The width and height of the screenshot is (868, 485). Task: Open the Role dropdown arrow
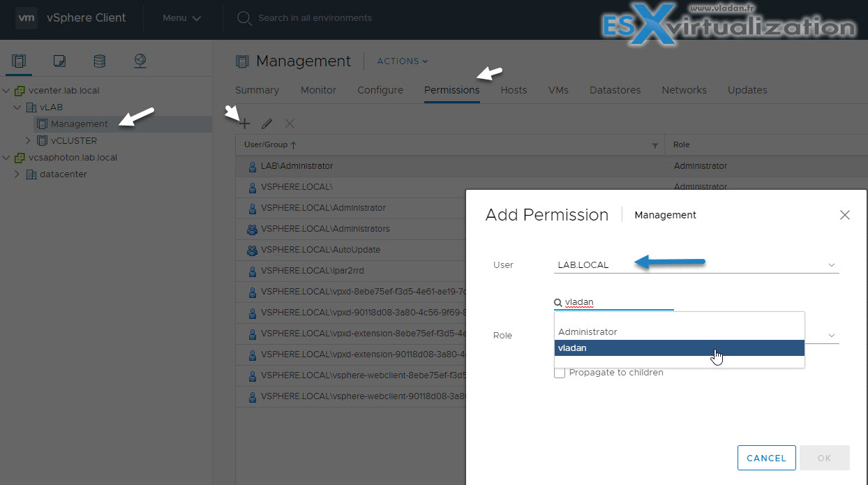pos(832,336)
